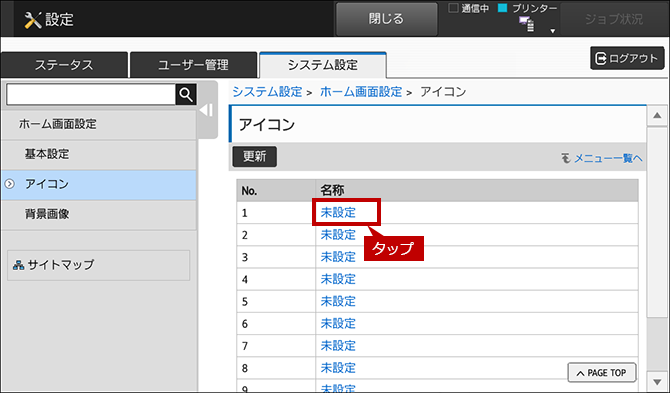The image size is (670, 393).
Task: Open 未設定 link in row 2
Action: click(x=338, y=235)
